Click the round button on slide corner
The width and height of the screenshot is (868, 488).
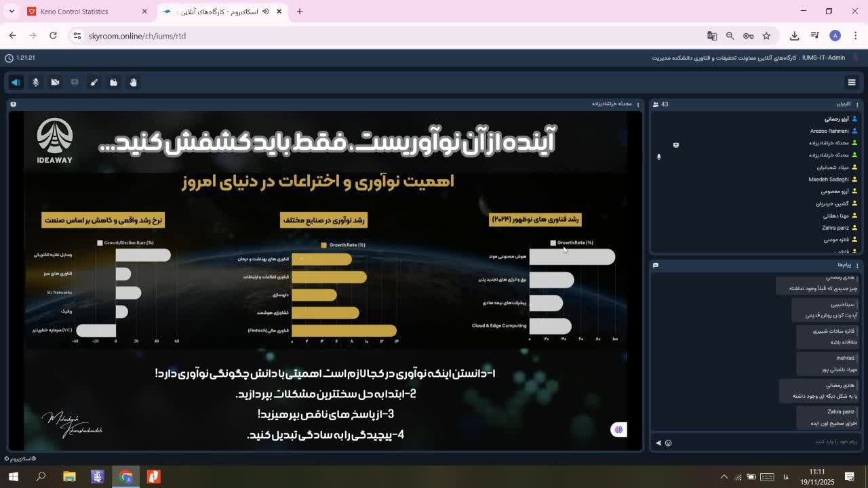pyautogui.click(x=618, y=430)
